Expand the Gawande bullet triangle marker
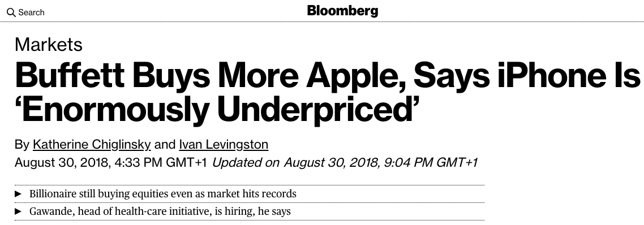644x225 pixels. click(18, 211)
